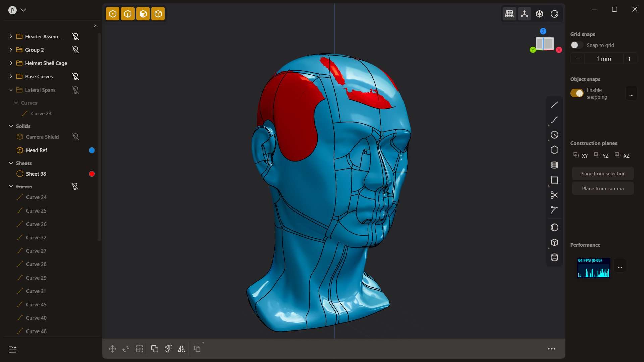Show the hidden Base Curves group
644x362 pixels.
click(x=76, y=76)
